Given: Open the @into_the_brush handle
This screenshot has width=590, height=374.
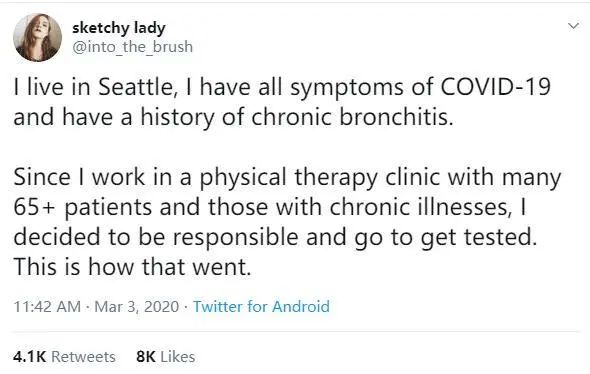Looking at the screenshot, I should 132,47.
